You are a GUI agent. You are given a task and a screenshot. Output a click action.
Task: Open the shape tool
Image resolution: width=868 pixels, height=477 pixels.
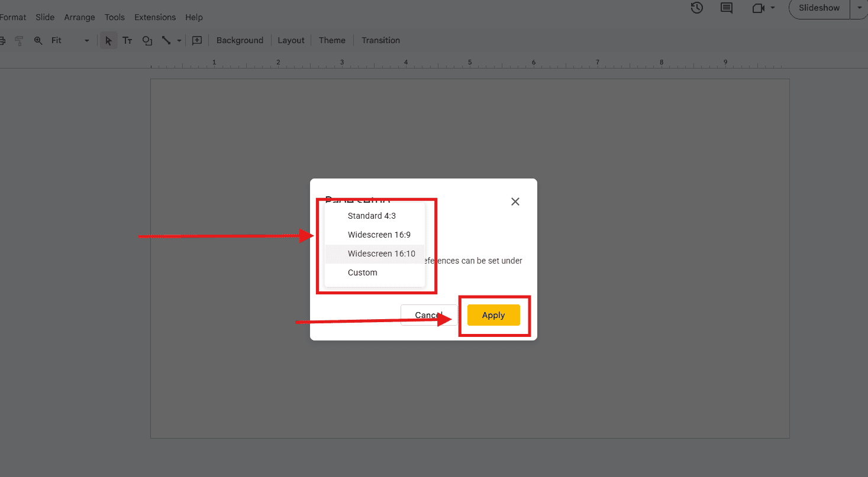coord(147,40)
